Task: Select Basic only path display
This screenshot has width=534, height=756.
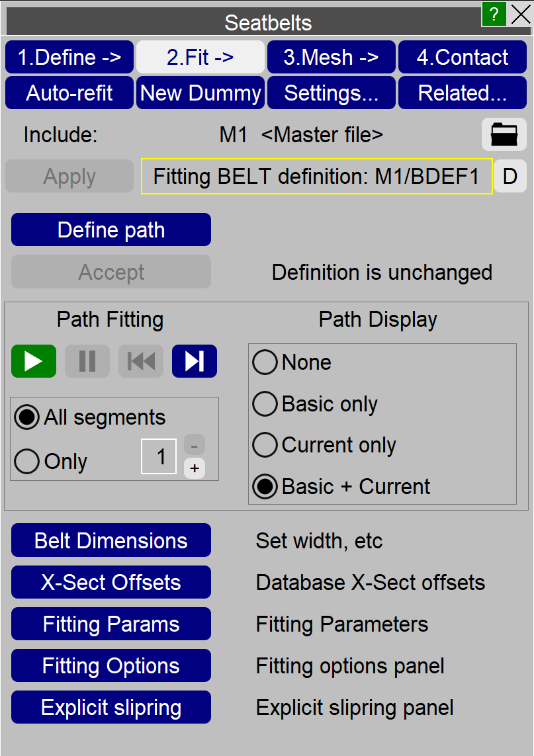Action: pyautogui.click(x=265, y=404)
